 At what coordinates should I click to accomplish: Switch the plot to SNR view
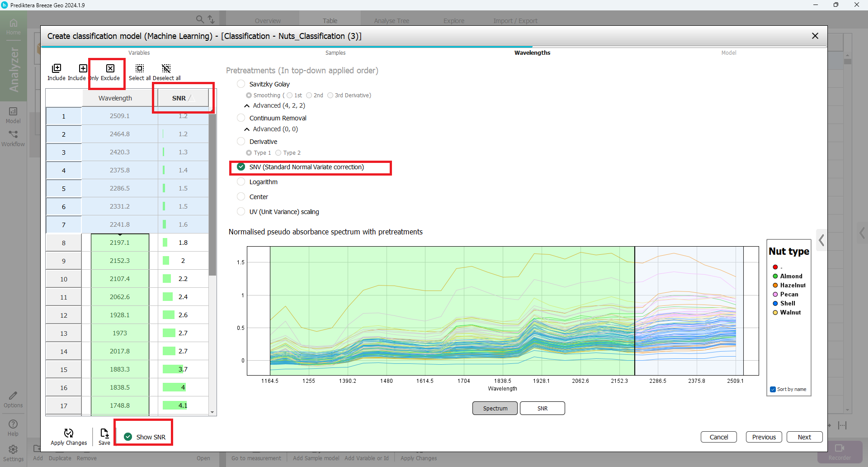click(x=542, y=408)
